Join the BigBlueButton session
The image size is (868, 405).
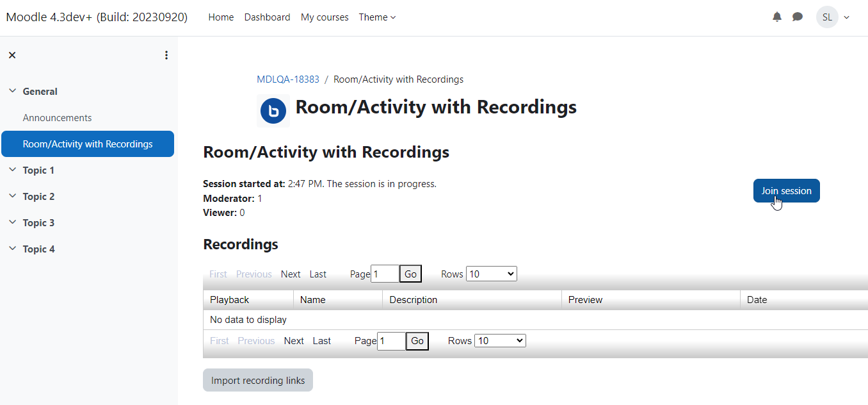pyautogui.click(x=787, y=190)
